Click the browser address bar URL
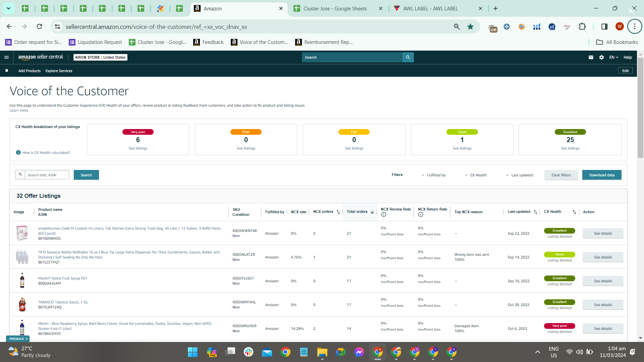644x362 pixels. pos(156,26)
